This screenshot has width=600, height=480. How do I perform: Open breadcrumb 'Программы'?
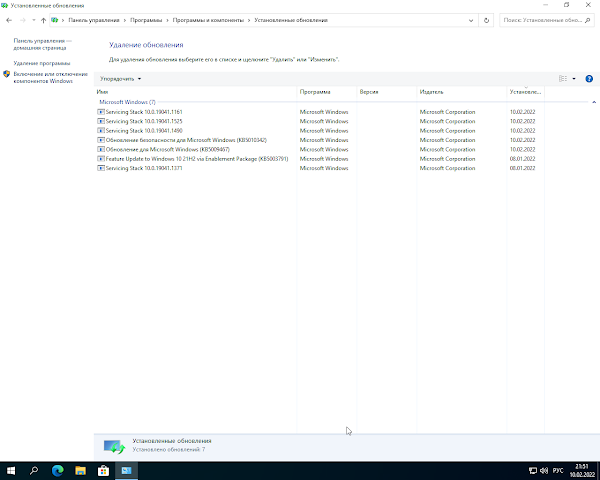(146, 20)
